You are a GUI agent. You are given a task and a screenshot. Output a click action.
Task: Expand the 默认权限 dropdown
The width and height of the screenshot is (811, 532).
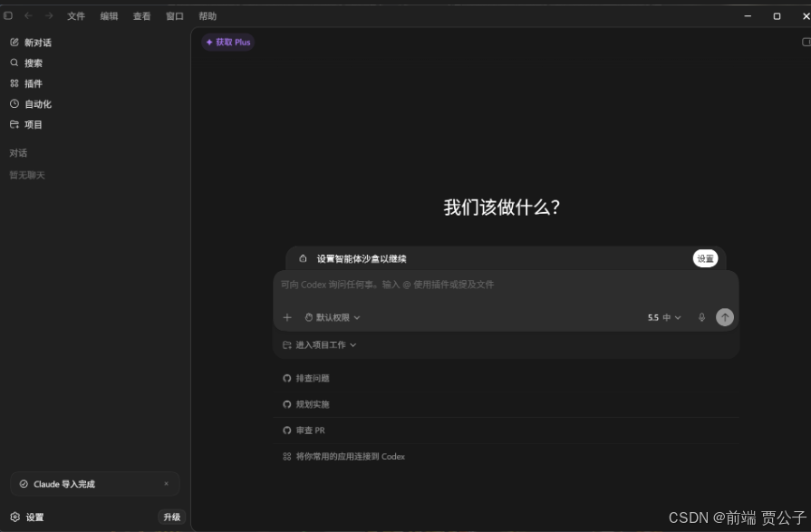tap(332, 317)
